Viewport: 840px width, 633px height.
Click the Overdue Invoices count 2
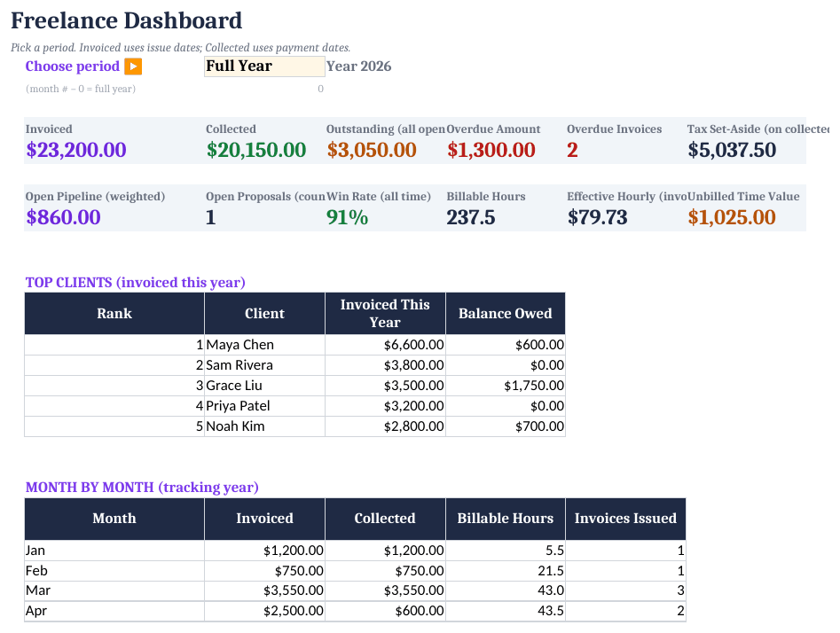click(x=573, y=150)
